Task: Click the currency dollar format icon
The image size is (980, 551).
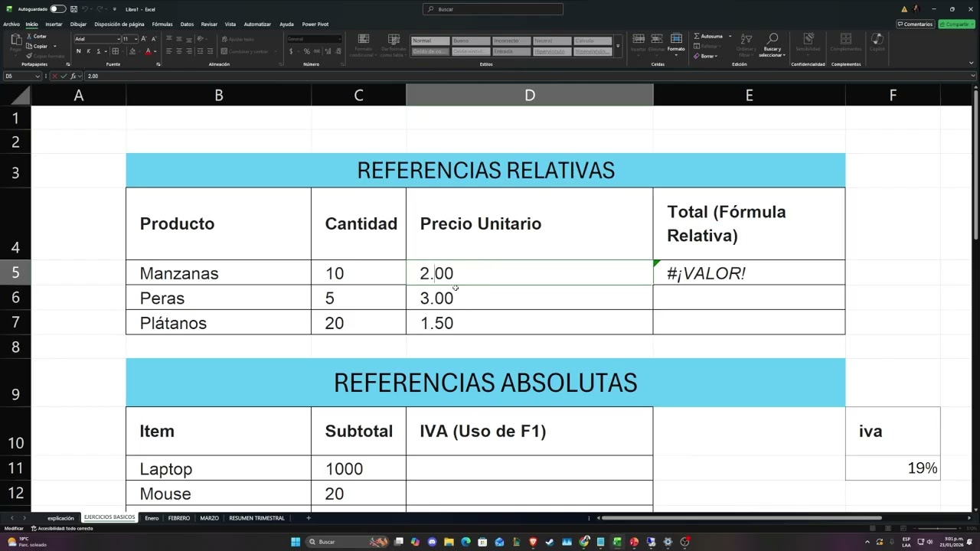Action: pos(292,51)
